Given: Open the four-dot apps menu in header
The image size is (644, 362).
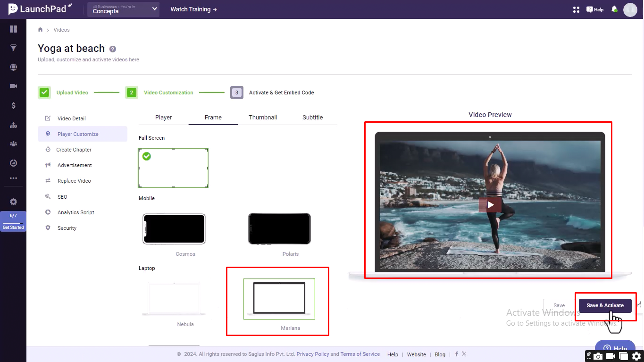Looking at the screenshot, I should coord(576,9).
